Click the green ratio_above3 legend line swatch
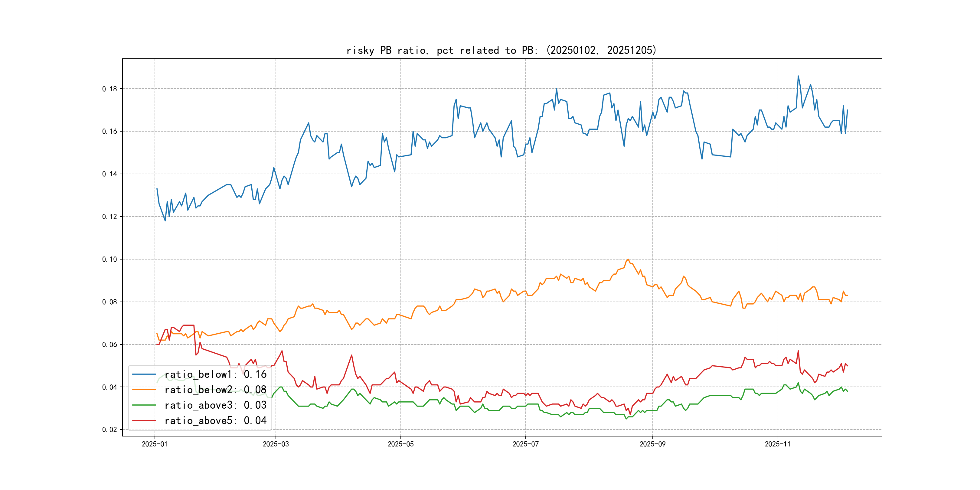Viewport: 980px width, 490px height. (144, 405)
